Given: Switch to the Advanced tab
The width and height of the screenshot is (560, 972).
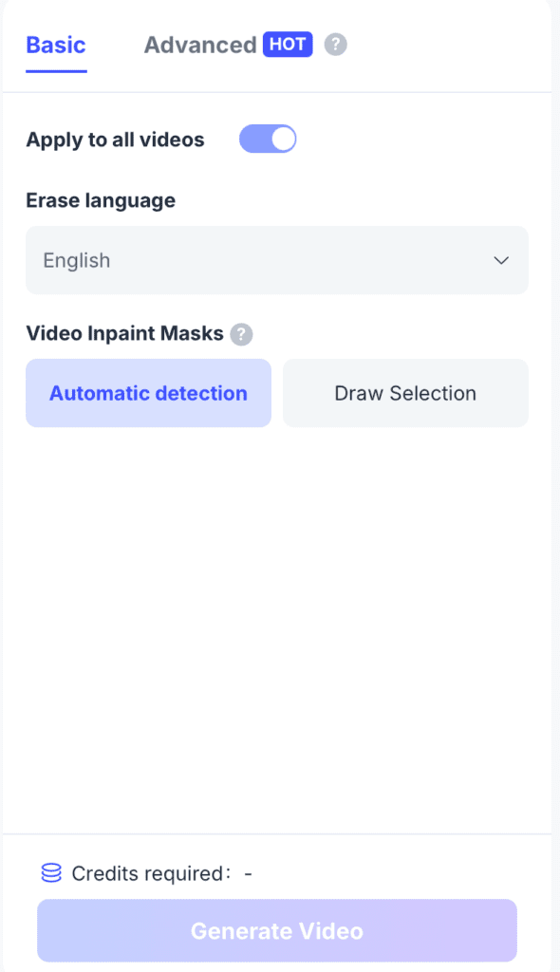Looking at the screenshot, I should [x=199, y=45].
